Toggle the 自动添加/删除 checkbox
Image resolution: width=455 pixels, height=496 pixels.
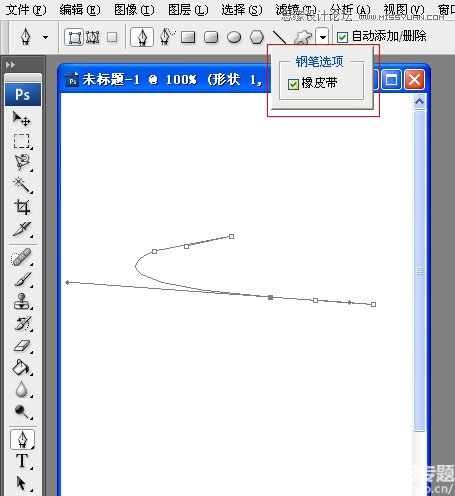342,37
